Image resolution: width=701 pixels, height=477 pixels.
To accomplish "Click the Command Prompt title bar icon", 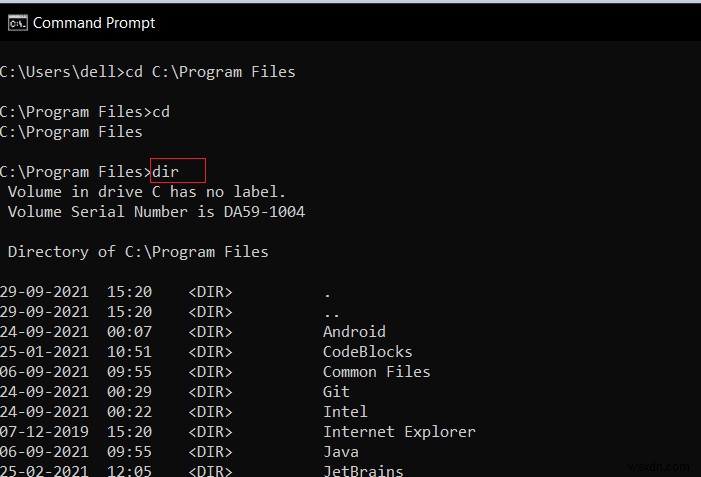I will click(18, 22).
